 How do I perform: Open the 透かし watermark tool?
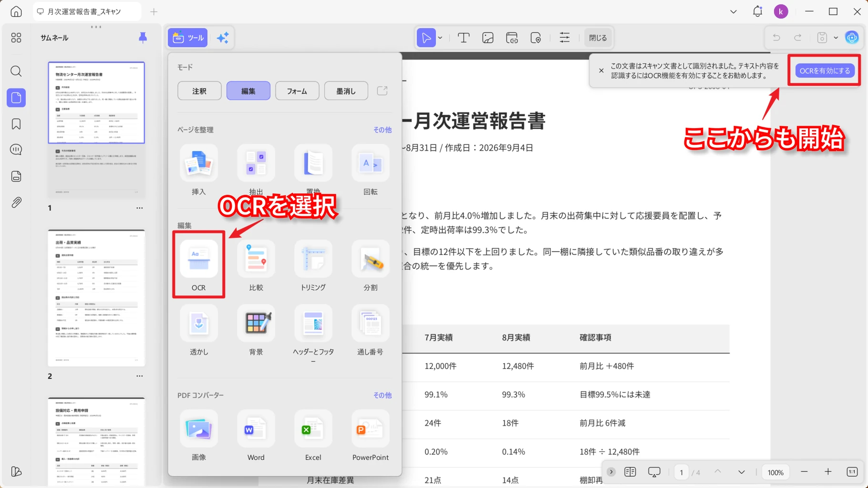tap(199, 330)
